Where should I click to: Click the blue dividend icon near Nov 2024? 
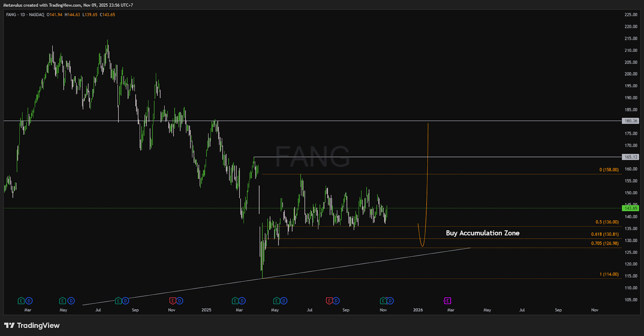[x=180, y=301]
